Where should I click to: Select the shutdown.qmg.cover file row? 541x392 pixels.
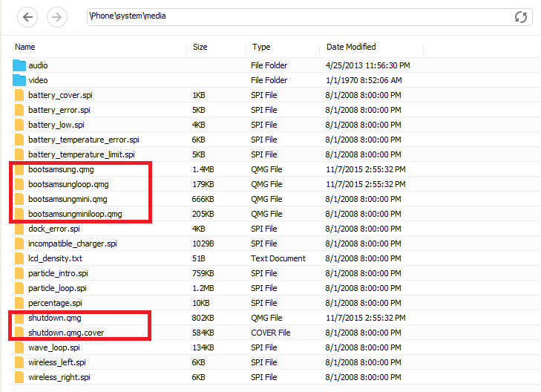click(65, 333)
